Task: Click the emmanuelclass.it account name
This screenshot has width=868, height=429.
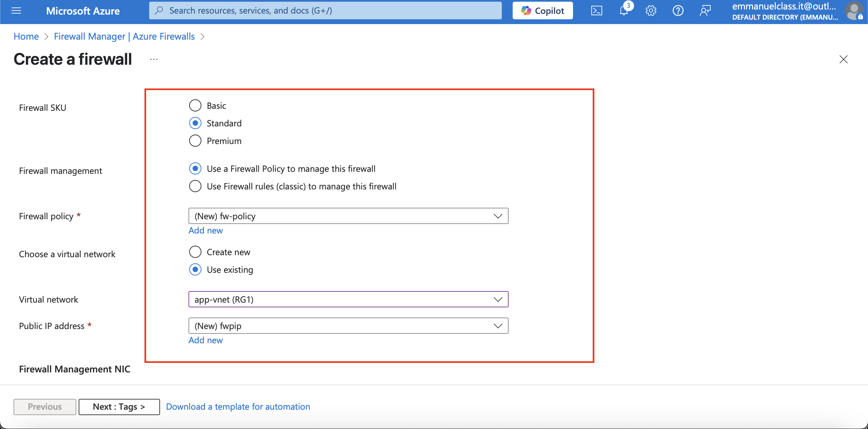Action: (784, 6)
